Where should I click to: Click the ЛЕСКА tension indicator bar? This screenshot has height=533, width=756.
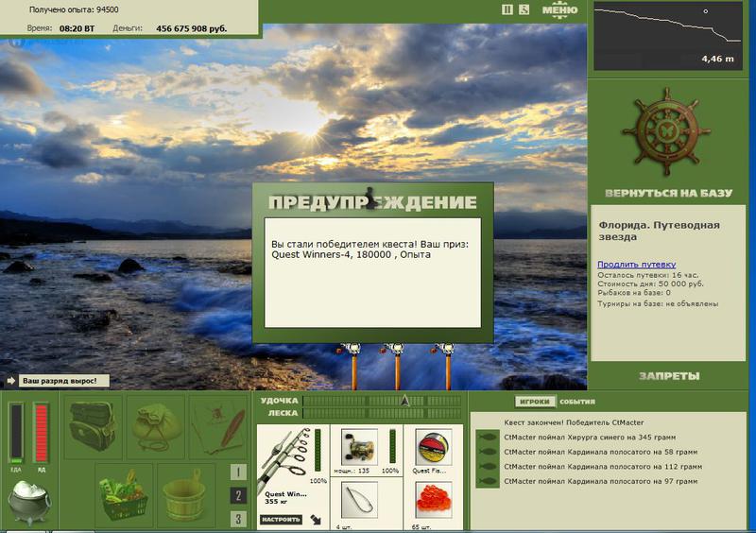[382, 413]
